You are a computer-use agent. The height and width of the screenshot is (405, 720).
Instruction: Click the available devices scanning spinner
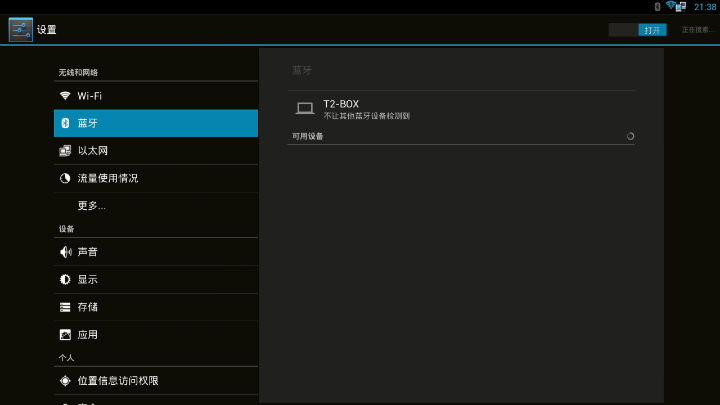(630, 136)
